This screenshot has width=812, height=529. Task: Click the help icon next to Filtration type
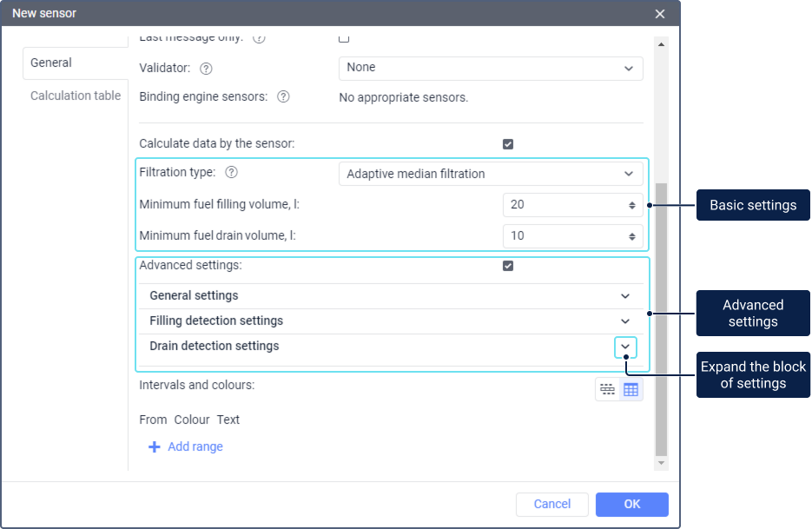(x=231, y=172)
